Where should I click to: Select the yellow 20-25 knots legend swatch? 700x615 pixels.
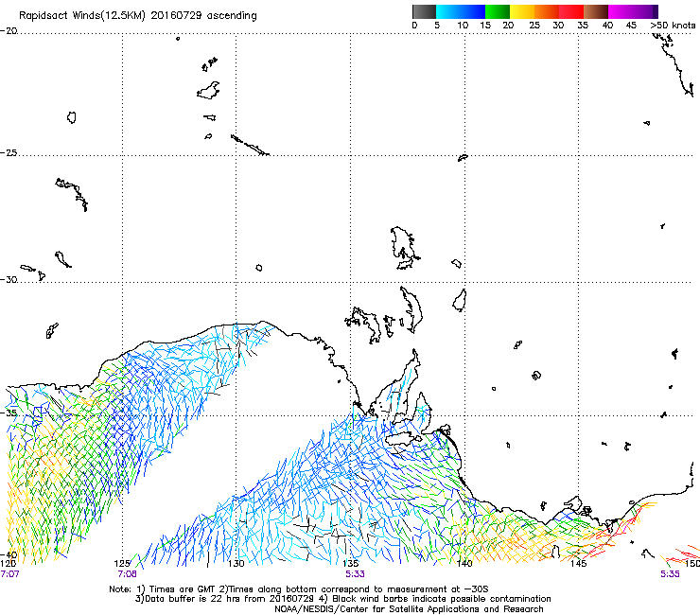(x=522, y=11)
